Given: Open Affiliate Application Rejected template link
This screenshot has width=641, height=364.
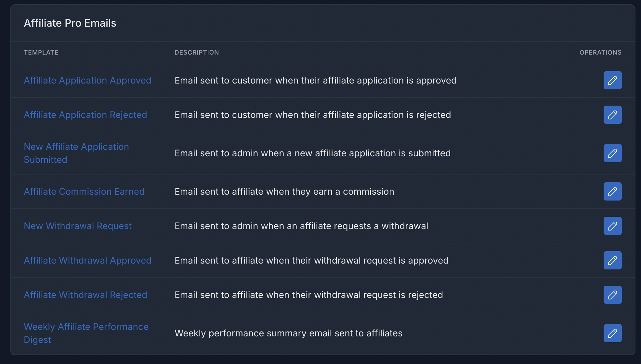Looking at the screenshot, I should 85,115.
